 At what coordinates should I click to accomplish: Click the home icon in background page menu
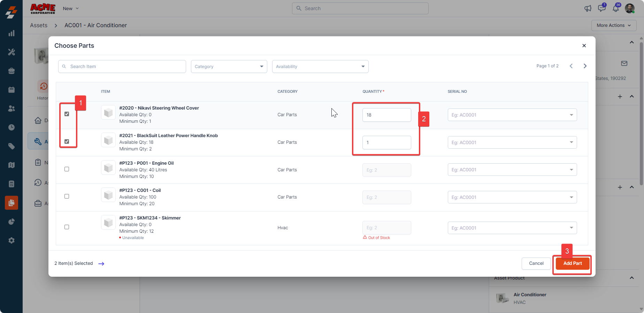coord(38,120)
